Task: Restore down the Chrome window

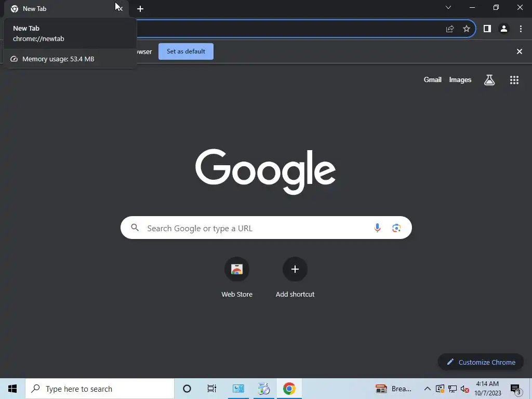Action: point(496,7)
